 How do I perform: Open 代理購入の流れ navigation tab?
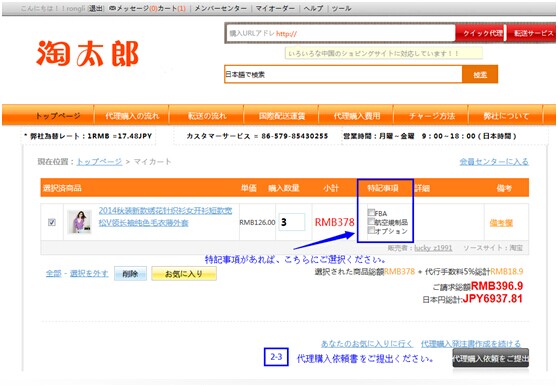(x=132, y=115)
